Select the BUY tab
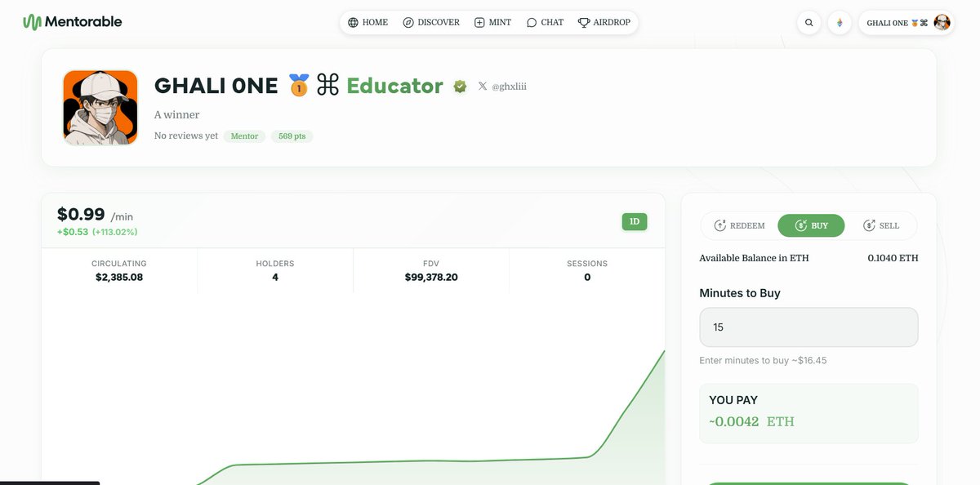980x485 pixels. coord(811,225)
